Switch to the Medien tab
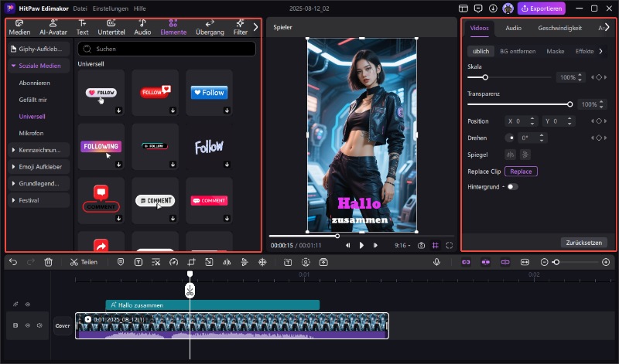The height and width of the screenshot is (364, 619). pos(19,28)
